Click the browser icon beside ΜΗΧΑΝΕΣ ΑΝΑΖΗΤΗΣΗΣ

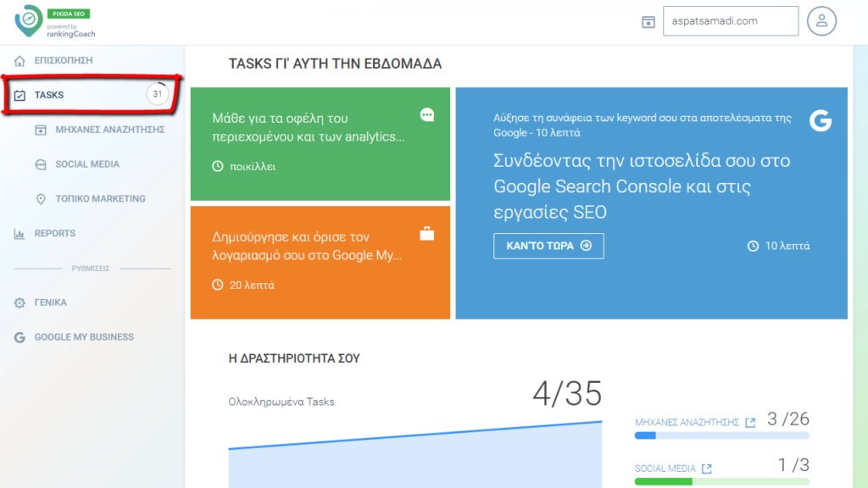pos(41,130)
